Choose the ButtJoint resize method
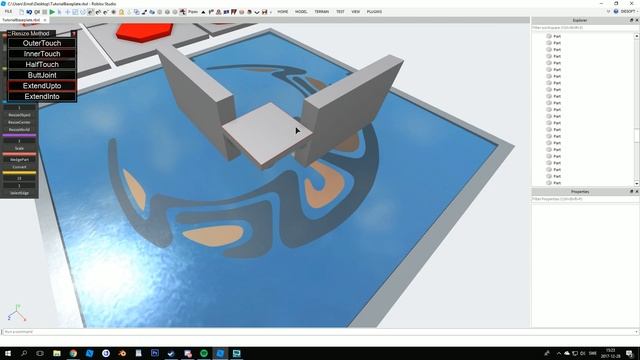The image size is (640, 360). [42, 75]
